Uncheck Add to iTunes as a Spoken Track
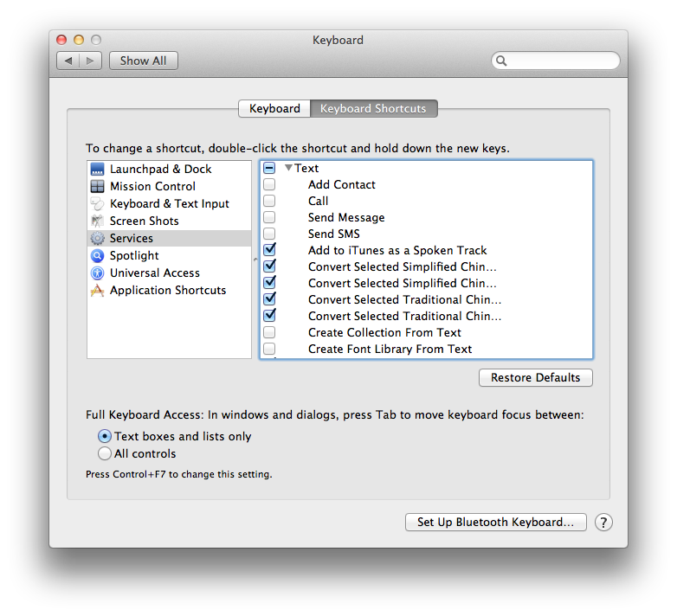677x616 pixels. click(x=270, y=250)
